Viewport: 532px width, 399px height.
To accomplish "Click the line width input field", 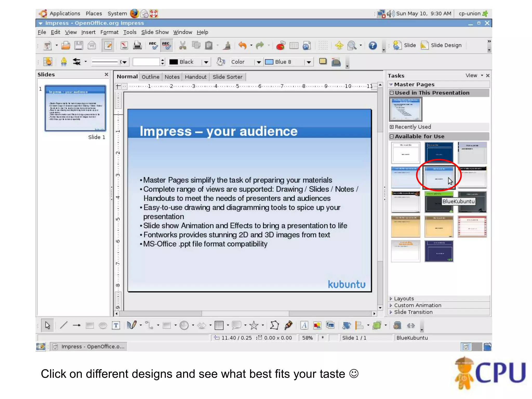I will click(146, 62).
